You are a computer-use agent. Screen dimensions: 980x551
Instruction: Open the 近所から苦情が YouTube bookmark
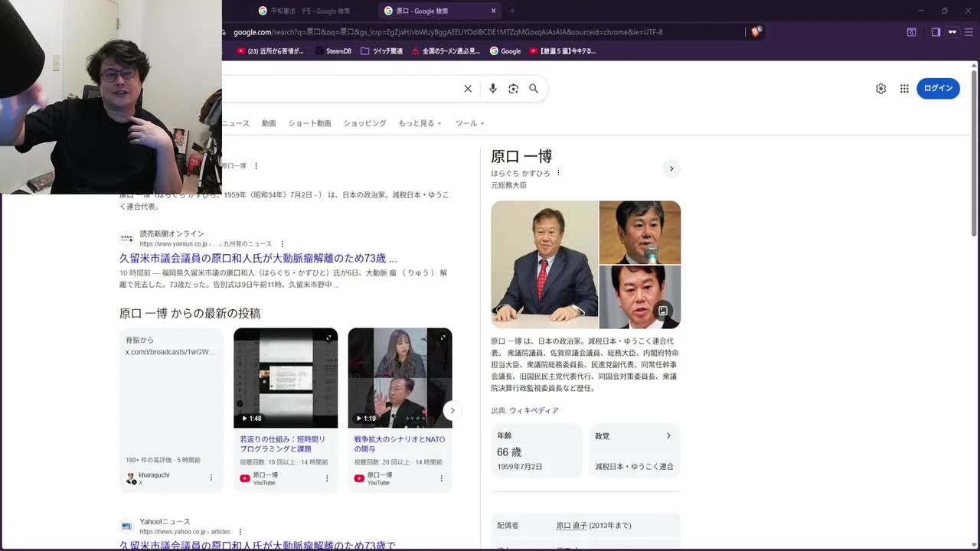(x=270, y=51)
